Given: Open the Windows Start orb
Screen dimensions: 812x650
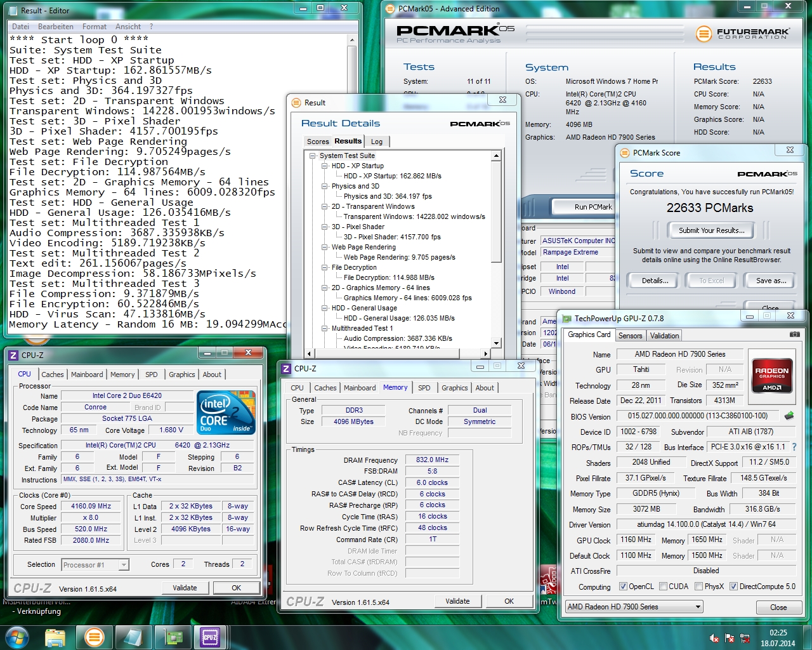Looking at the screenshot, I should 17,637.
